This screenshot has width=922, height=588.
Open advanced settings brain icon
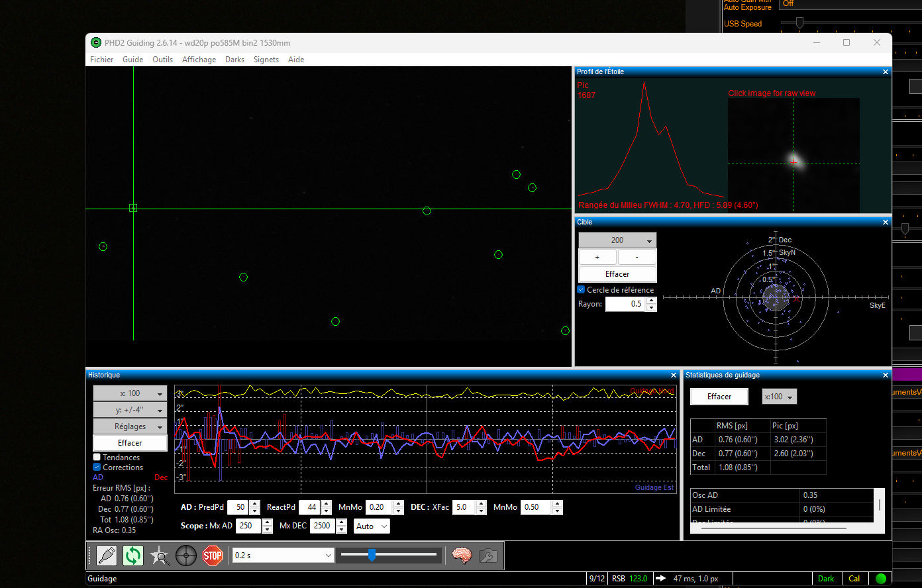pos(461,556)
